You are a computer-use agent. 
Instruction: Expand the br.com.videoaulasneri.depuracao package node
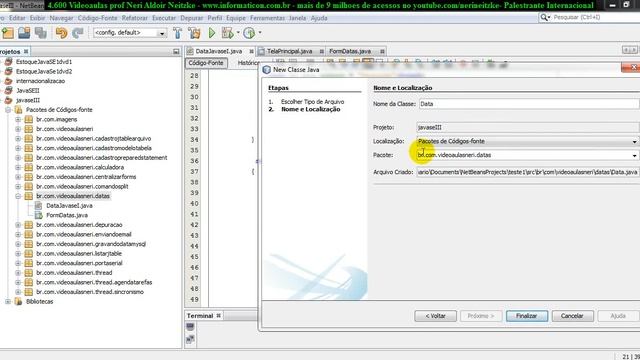click(x=18, y=225)
